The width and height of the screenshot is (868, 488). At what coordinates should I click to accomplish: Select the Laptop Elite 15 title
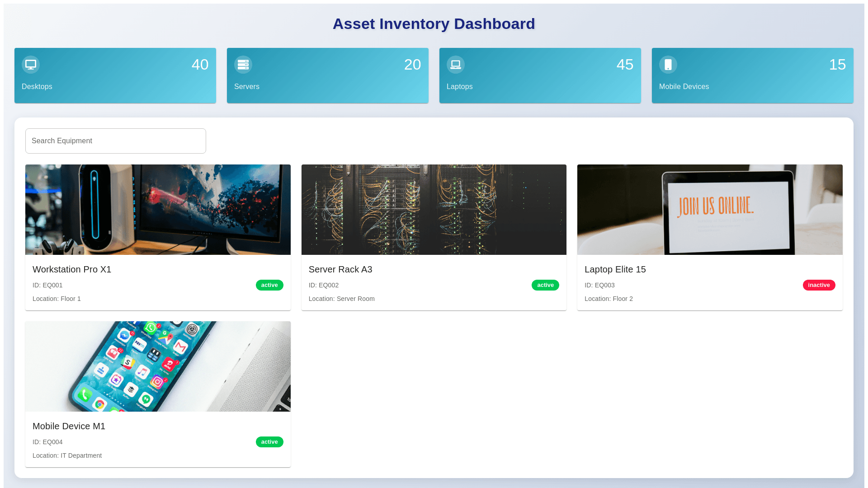coord(615,269)
